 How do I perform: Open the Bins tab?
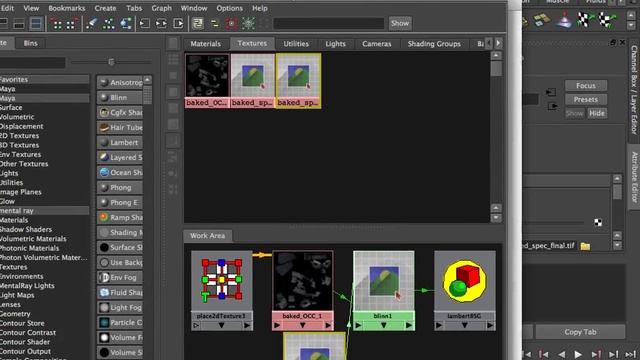click(x=30, y=43)
